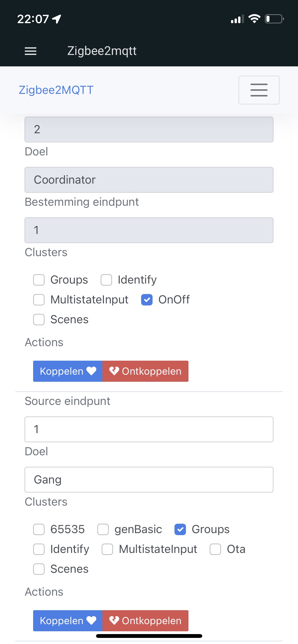Tap the location arrow icon next to the clock
This screenshot has height=644, width=298.
57,19
